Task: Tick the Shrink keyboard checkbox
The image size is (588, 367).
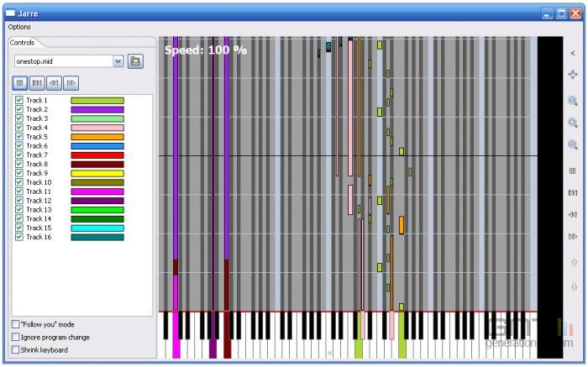Action: pos(16,349)
